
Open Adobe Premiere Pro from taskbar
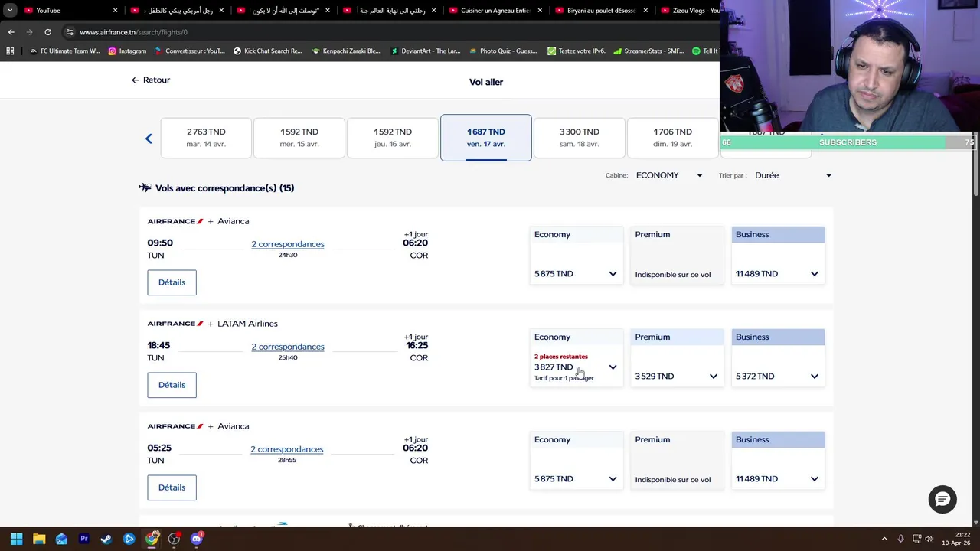pyautogui.click(x=84, y=539)
